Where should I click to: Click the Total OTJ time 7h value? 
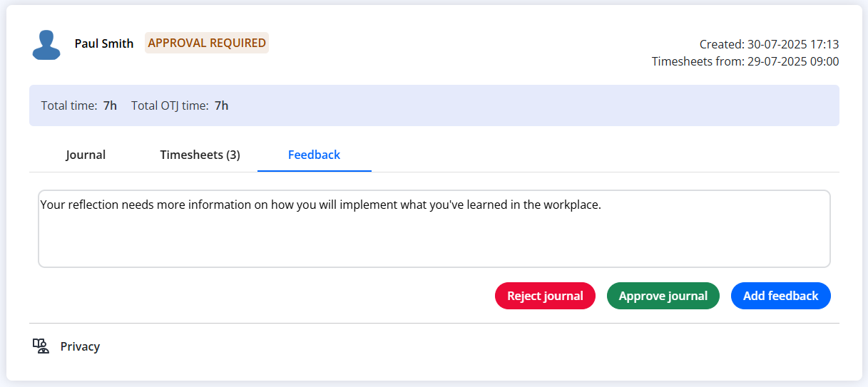point(222,105)
